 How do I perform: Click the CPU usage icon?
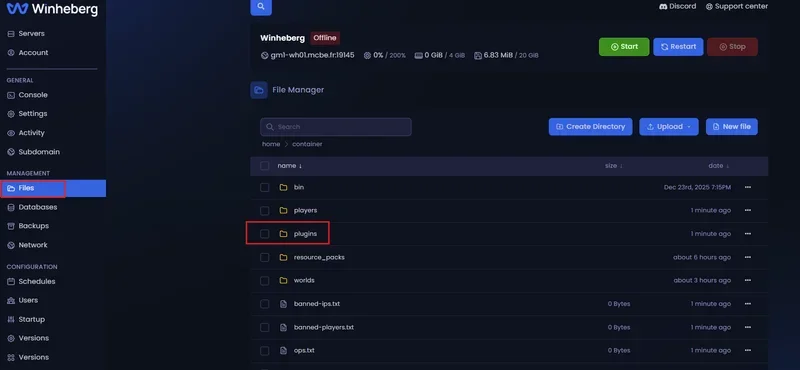[x=367, y=55]
